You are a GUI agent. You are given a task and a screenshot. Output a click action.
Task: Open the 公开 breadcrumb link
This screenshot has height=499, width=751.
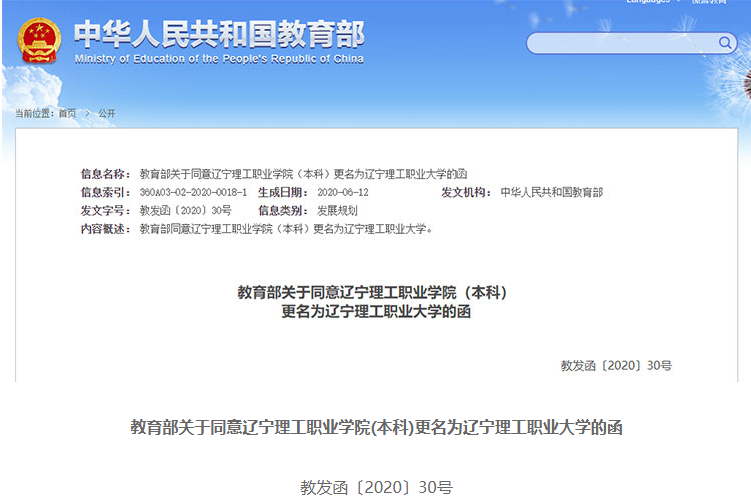[x=107, y=113]
